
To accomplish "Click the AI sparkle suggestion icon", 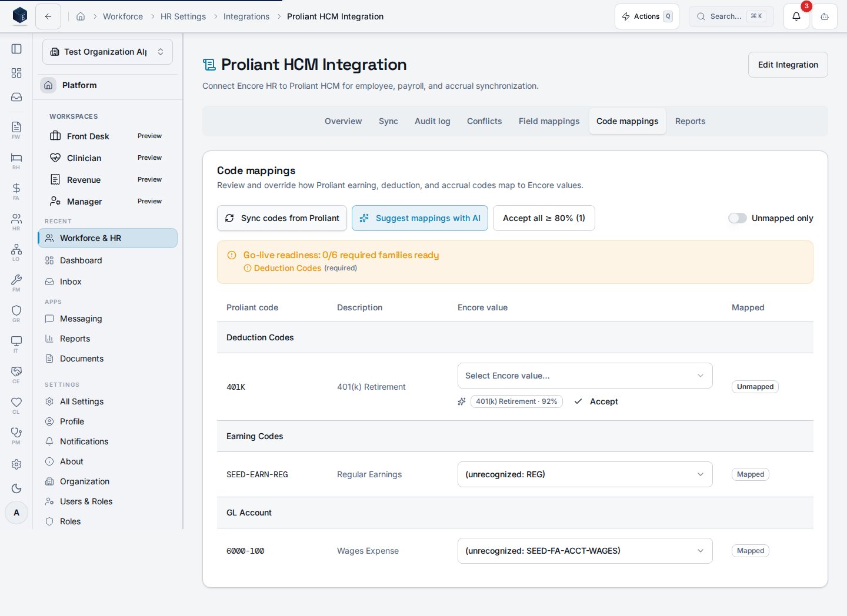I will [462, 401].
